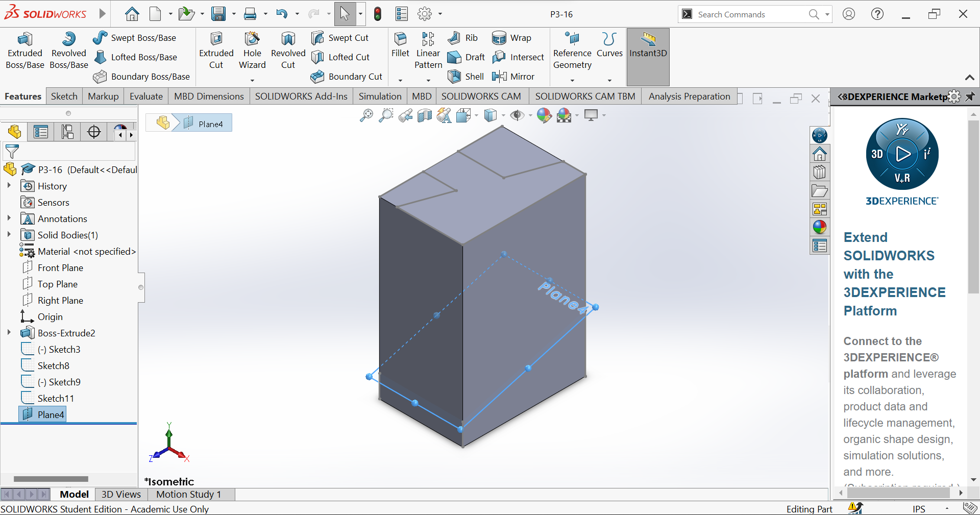Open the Edit Appearance color sphere
This screenshot has height=515, width=980.
pyautogui.click(x=543, y=115)
